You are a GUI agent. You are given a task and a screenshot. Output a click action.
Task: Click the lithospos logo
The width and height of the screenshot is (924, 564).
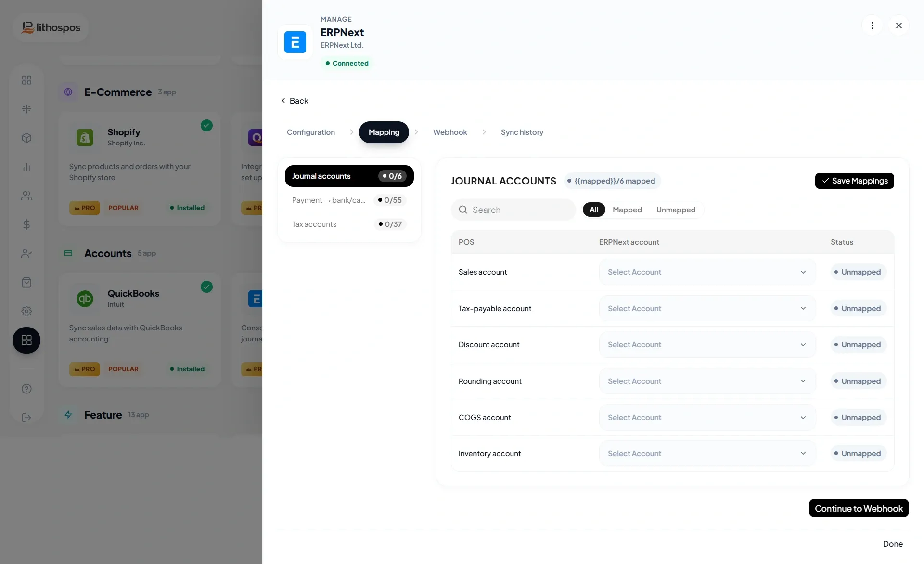tap(51, 28)
